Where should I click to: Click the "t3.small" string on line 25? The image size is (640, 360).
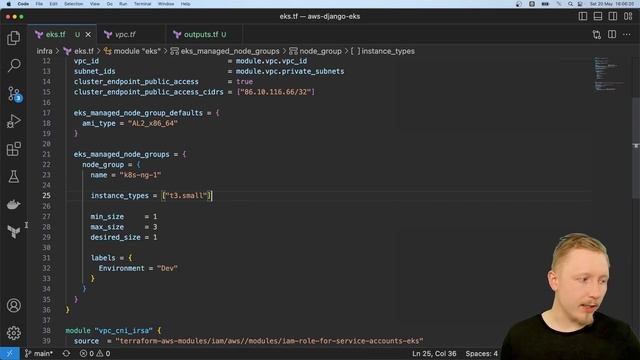click(x=186, y=196)
